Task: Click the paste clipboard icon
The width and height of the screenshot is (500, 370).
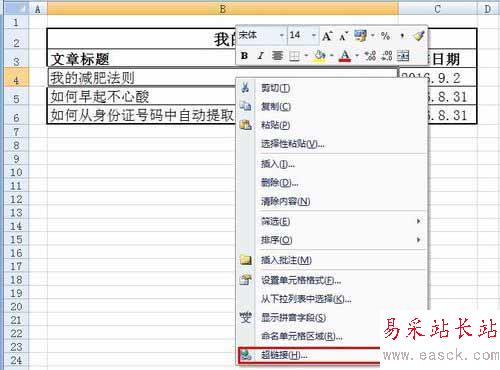Action: click(246, 125)
